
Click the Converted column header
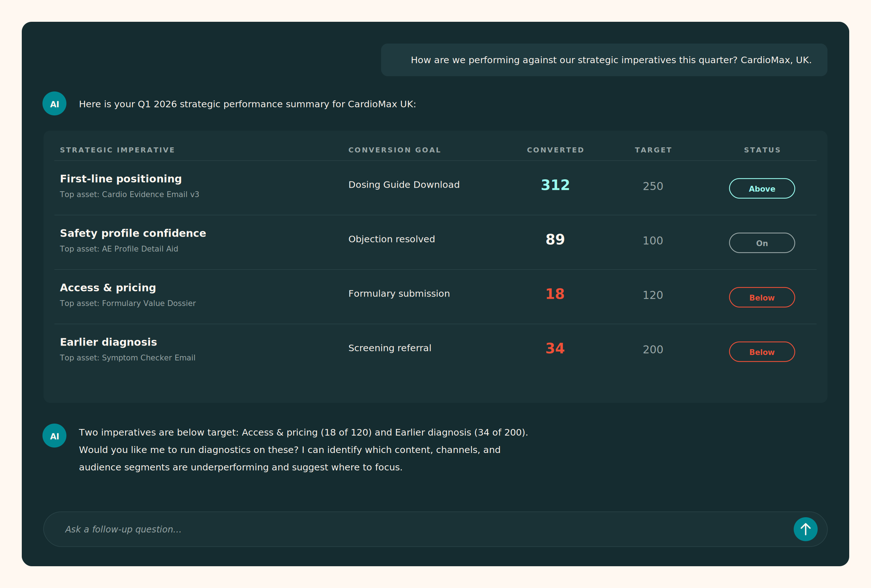(555, 150)
